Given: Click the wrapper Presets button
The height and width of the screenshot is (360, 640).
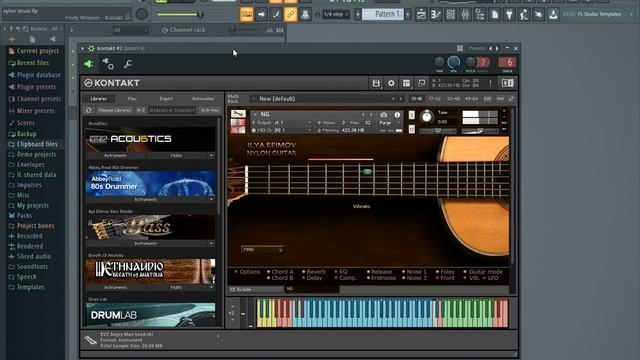Looking at the screenshot, I should [476, 48].
